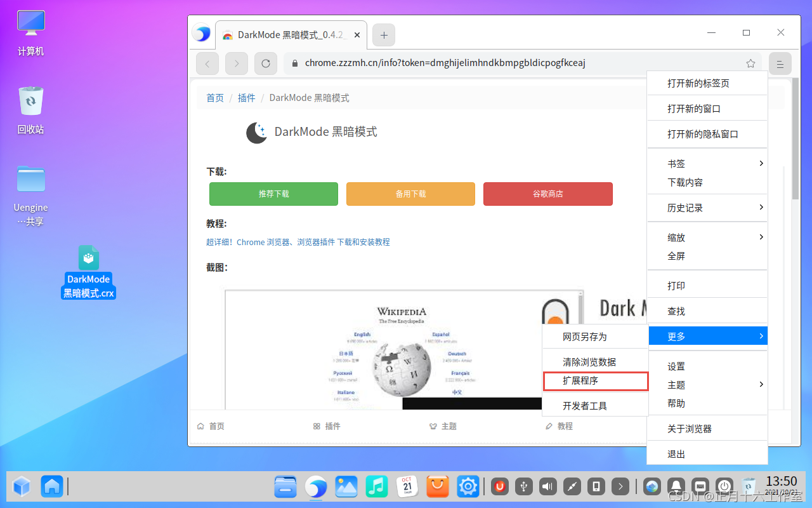Open the music player dock icon

coord(377,487)
